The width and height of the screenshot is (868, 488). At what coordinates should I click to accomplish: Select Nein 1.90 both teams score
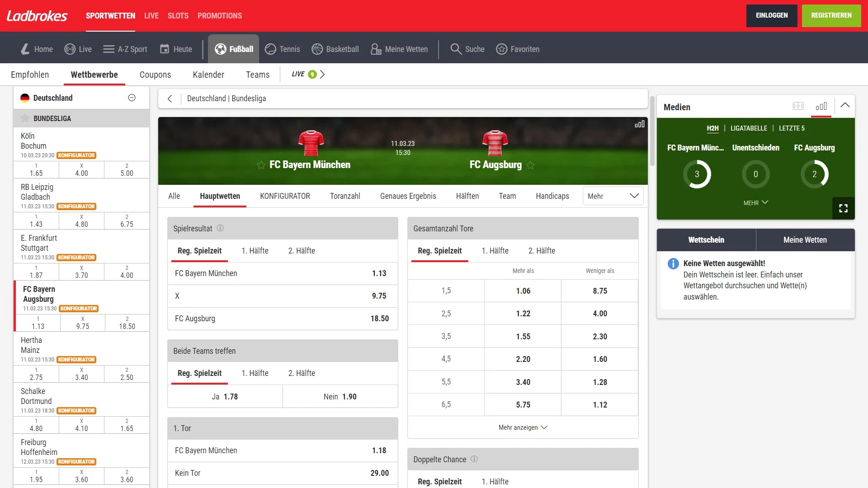340,397
